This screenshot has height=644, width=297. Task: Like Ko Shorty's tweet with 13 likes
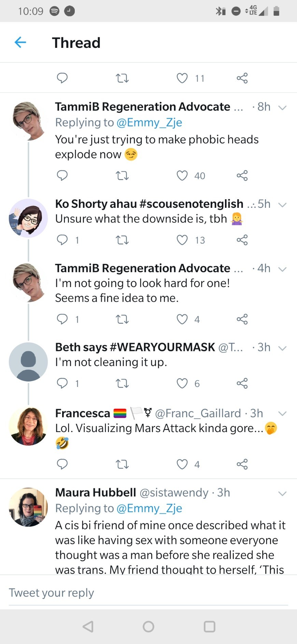pyautogui.click(x=182, y=240)
